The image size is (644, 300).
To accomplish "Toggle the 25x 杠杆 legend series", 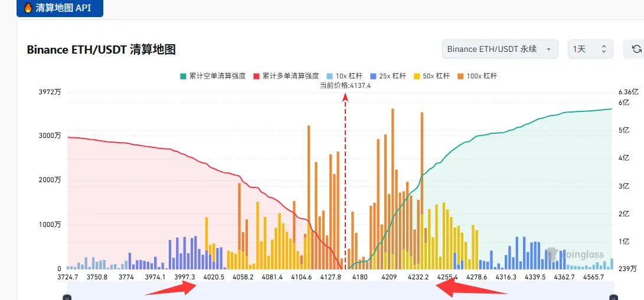I will point(388,76).
